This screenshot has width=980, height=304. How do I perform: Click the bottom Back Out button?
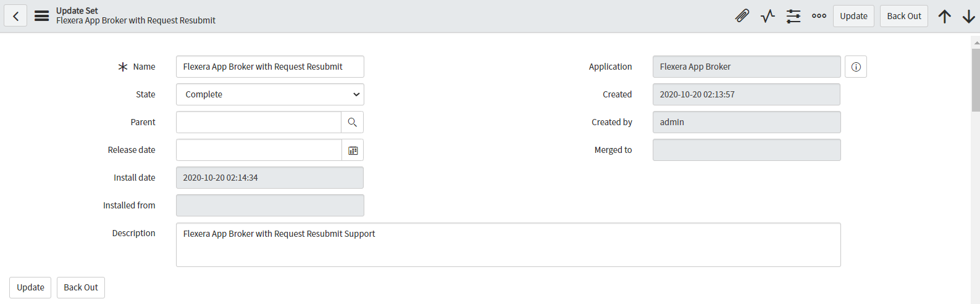point(81,287)
